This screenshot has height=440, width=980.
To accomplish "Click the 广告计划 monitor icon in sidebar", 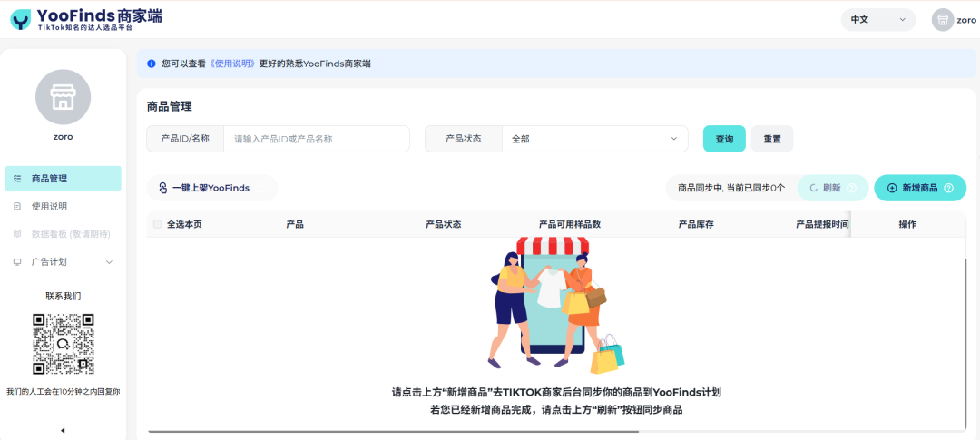I will (17, 262).
